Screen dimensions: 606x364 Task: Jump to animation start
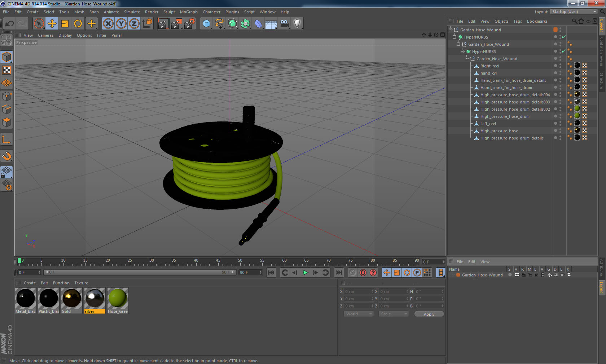pyautogui.click(x=271, y=272)
